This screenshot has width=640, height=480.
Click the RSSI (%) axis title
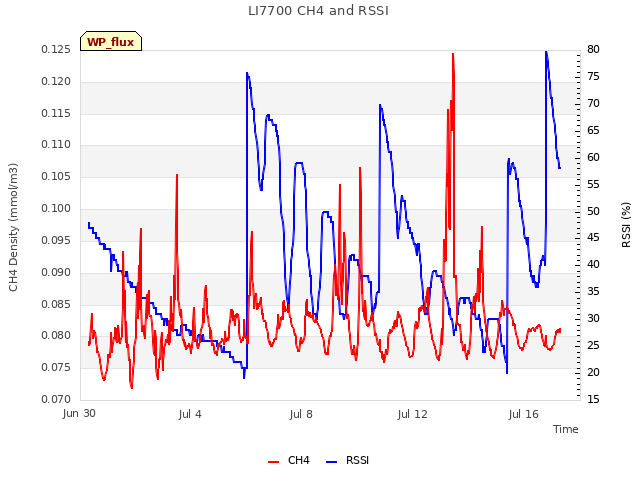626,225
